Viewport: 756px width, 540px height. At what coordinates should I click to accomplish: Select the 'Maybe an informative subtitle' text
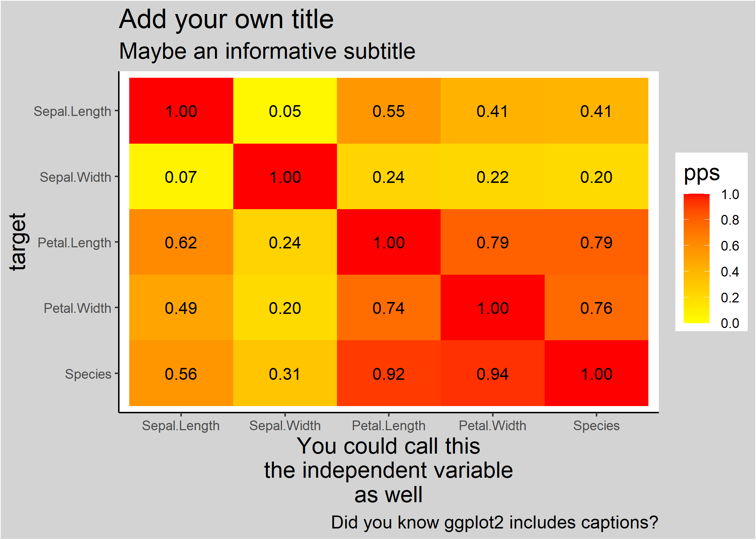(267, 51)
